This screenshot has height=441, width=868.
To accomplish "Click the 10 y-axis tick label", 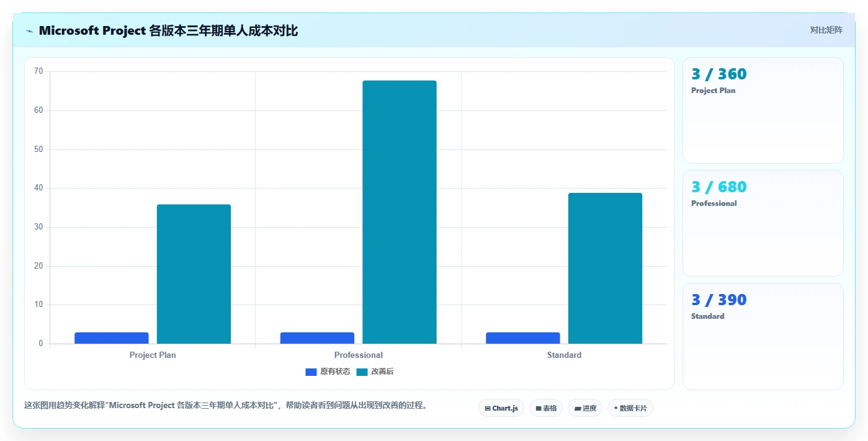I will (38, 305).
